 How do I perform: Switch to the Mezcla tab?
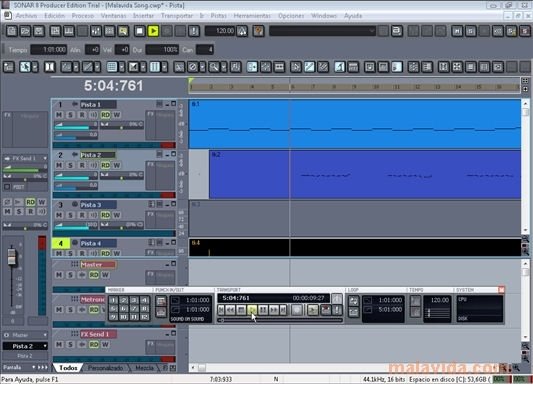pyautogui.click(x=144, y=368)
